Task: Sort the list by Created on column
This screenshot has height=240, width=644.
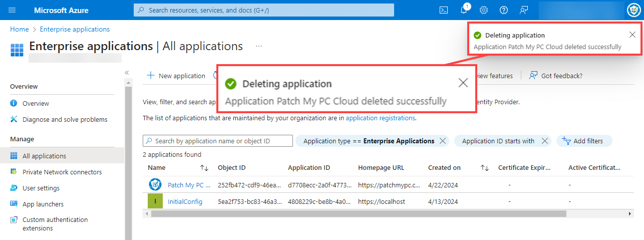Action: 484,168
